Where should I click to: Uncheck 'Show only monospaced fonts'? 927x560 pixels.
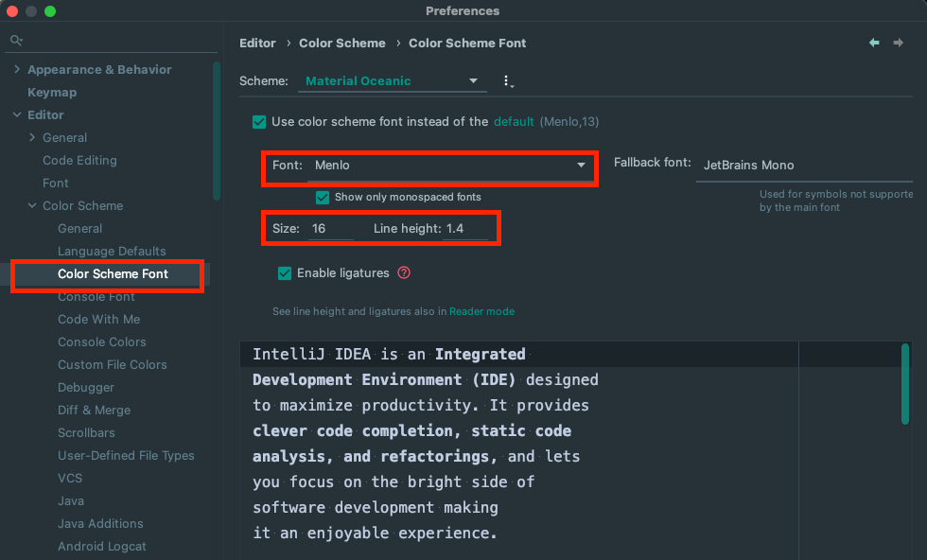[x=323, y=198]
